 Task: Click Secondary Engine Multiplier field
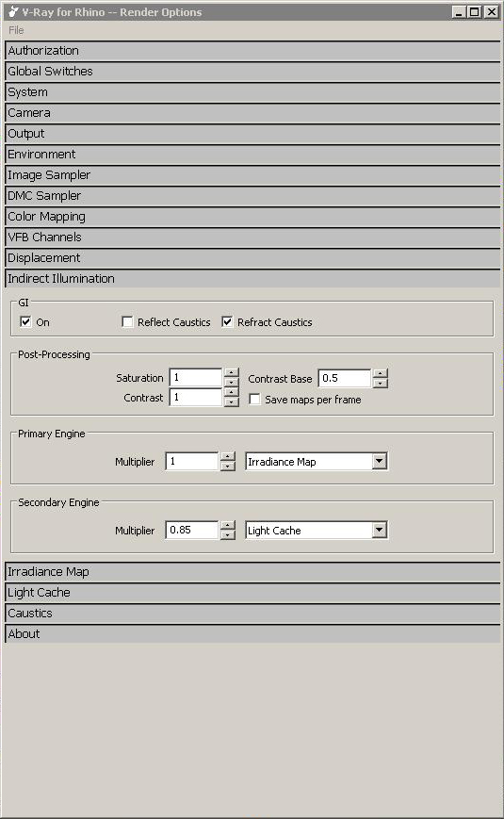pos(191,531)
